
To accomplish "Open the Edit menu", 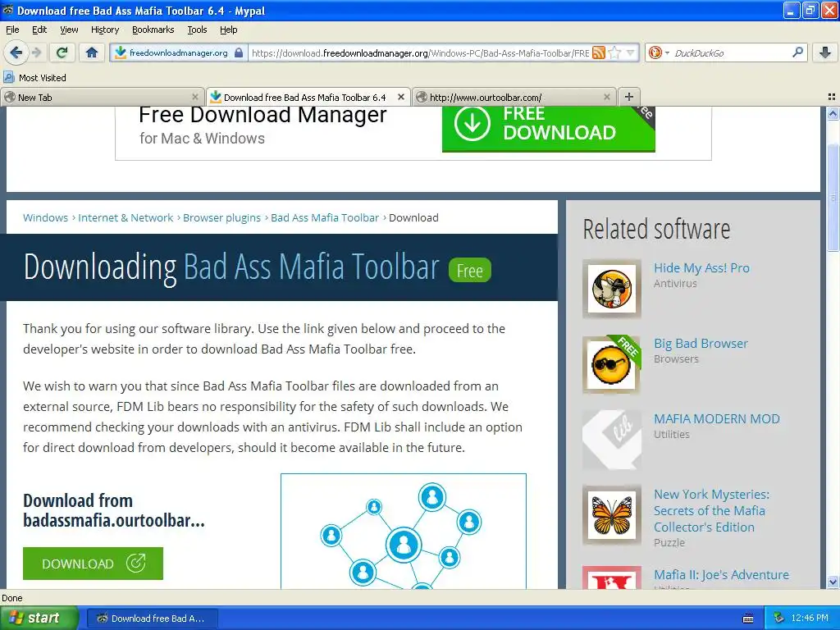I will (x=39, y=30).
